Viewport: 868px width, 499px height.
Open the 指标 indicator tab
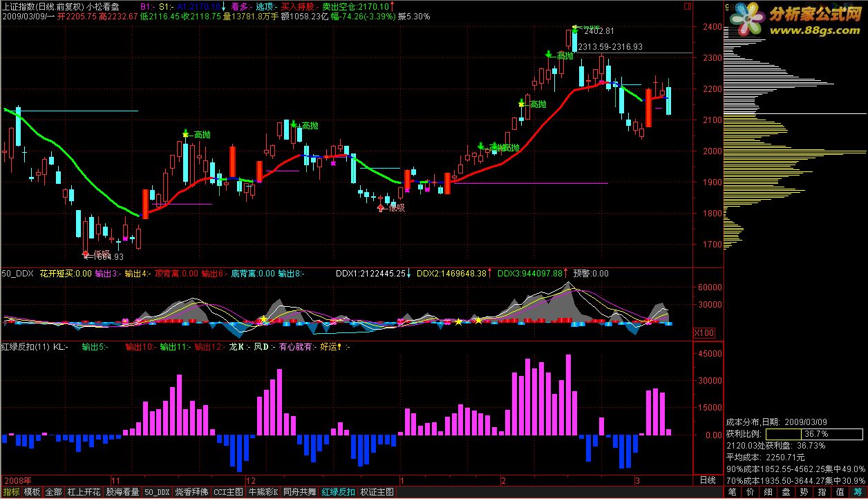click(11, 493)
